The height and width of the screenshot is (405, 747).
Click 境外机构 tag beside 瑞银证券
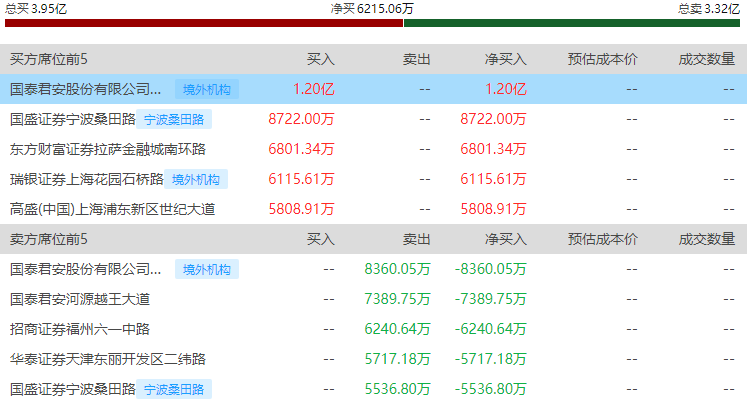coord(196,179)
